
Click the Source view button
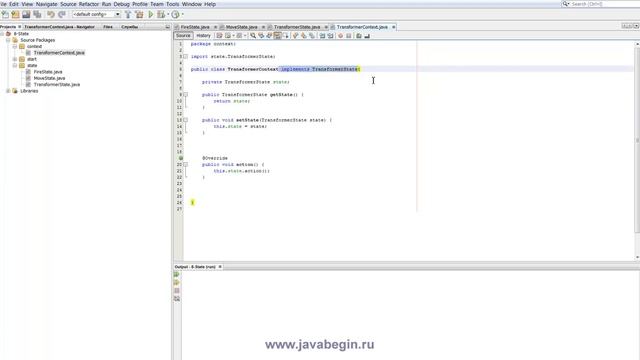pos(183,36)
